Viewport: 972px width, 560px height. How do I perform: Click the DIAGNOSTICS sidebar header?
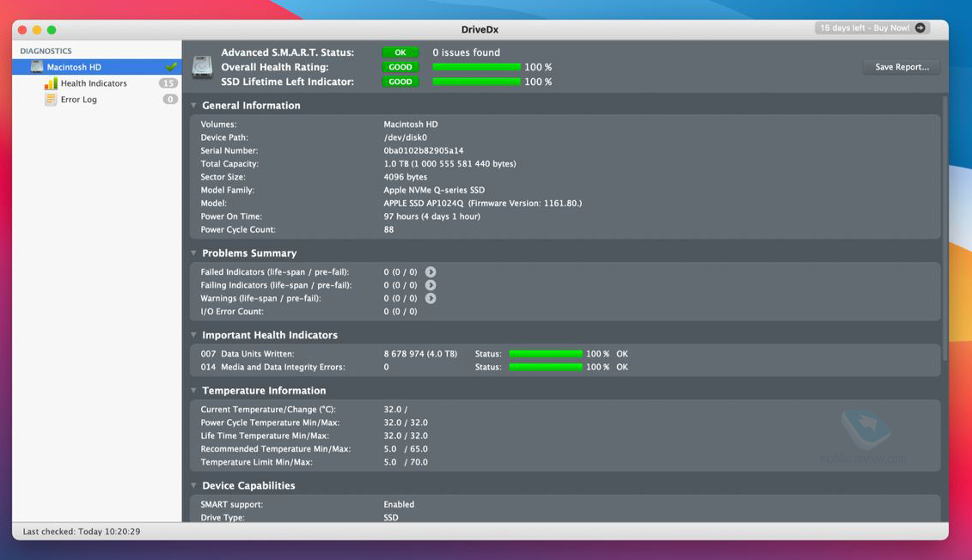point(46,51)
